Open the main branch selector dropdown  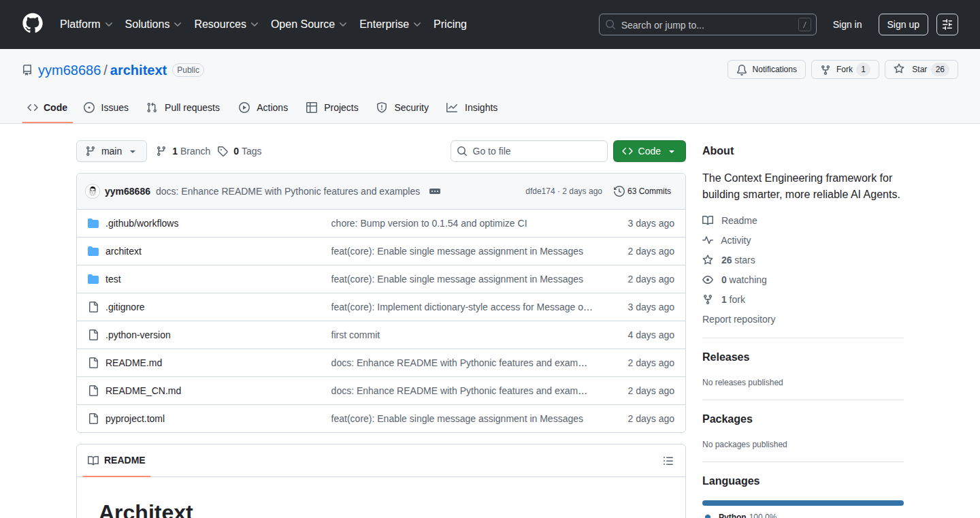(112, 151)
